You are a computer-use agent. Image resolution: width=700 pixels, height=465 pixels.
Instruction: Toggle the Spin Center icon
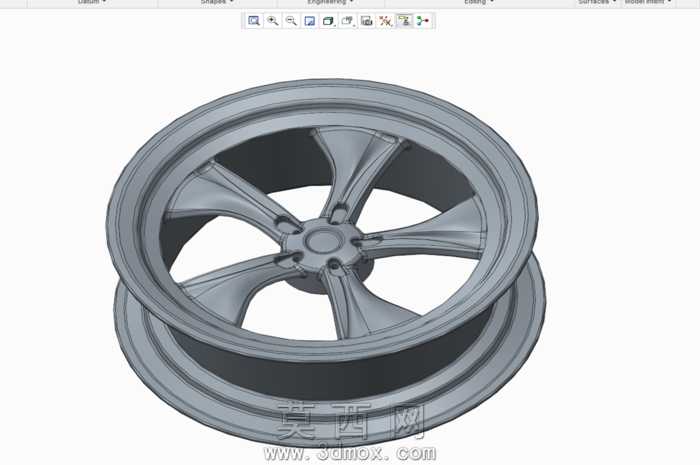[423, 21]
